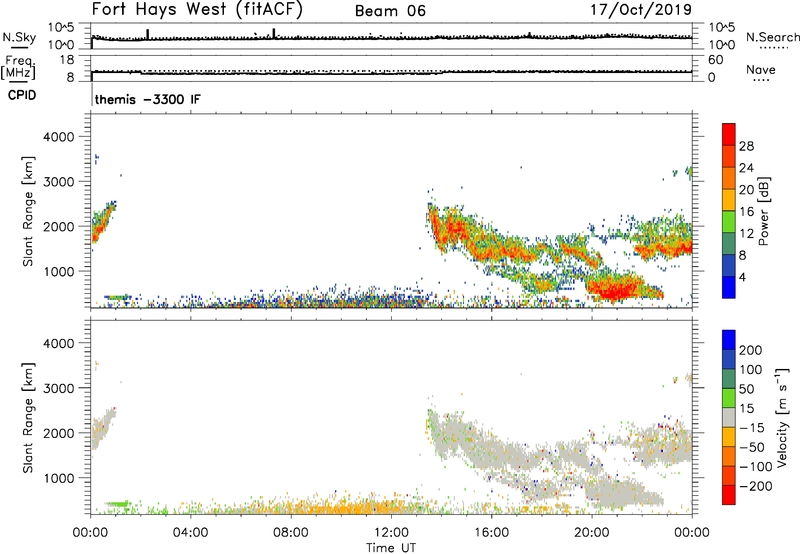This screenshot has height=554, width=800.
Task: Click the "Power [dB]" colorbar title
Action: point(763,211)
